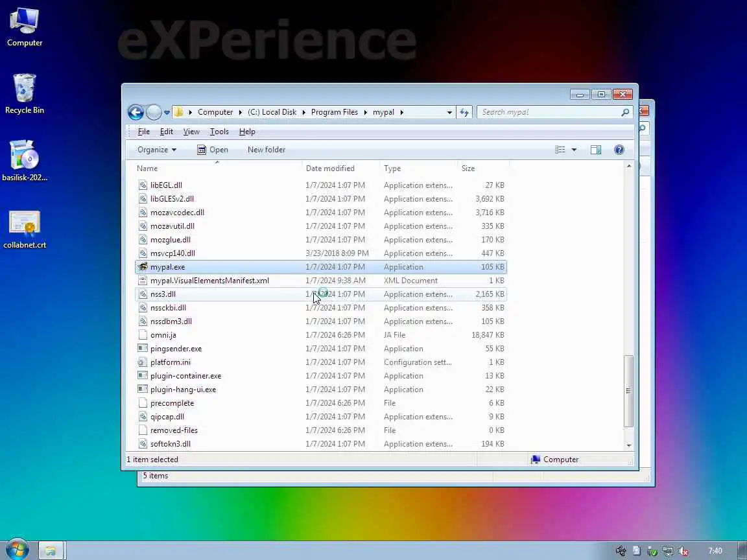Click the pingsender.exe file icon

[x=143, y=349]
